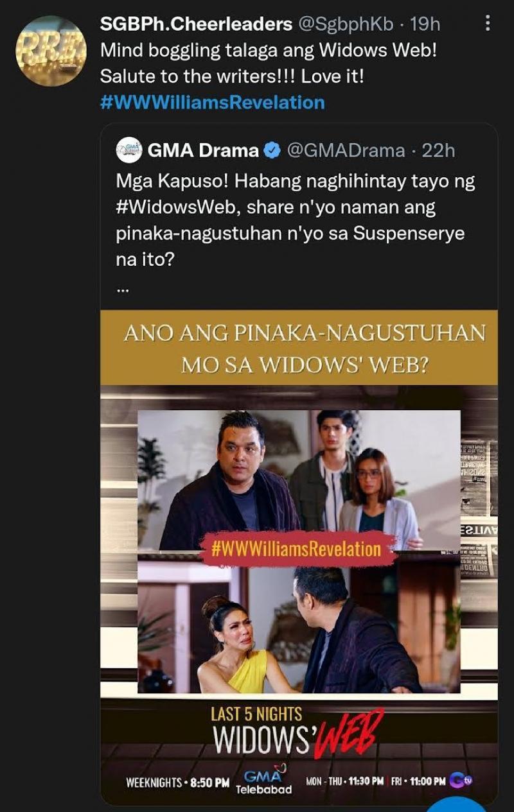This screenshot has height=812, width=514.
Task: Tap the GMA Telebabad logo in the poster
Action: click(263, 777)
